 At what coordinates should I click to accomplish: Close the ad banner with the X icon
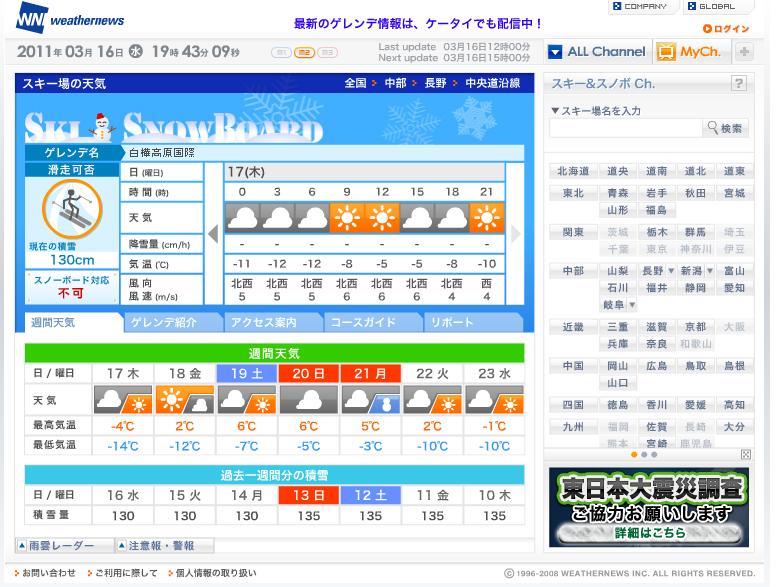click(745, 455)
